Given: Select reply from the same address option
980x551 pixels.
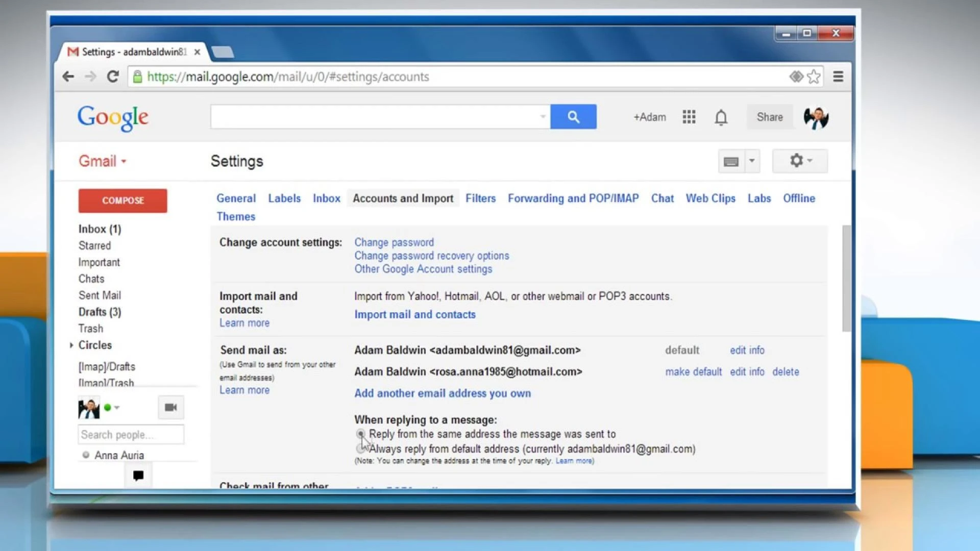Looking at the screenshot, I should coord(361,435).
